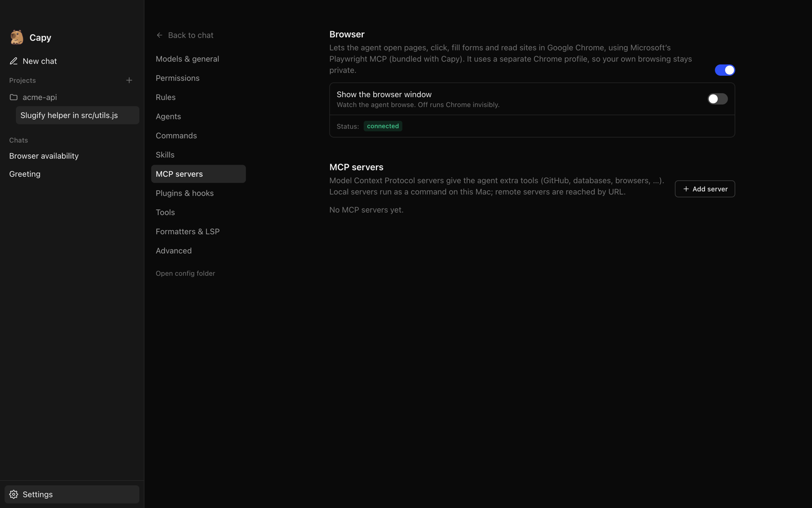Viewport: 812px width, 508px height.
Task: Click the plus icon in Add server
Action: point(686,189)
